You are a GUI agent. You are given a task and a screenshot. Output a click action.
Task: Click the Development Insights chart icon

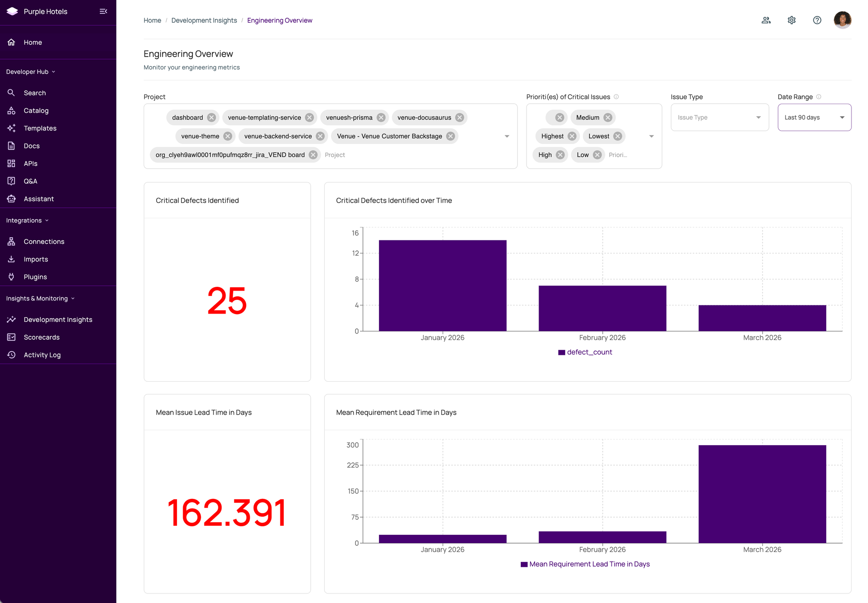click(x=11, y=320)
